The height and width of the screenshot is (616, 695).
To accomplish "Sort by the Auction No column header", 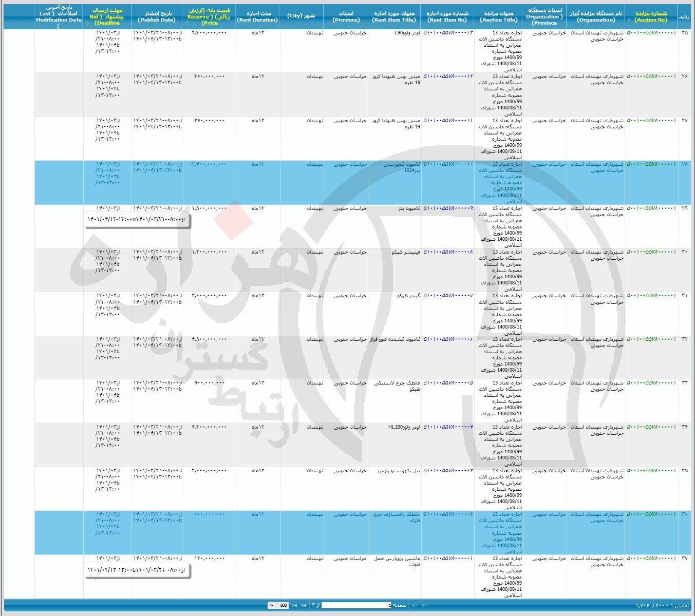I will click(x=651, y=16).
